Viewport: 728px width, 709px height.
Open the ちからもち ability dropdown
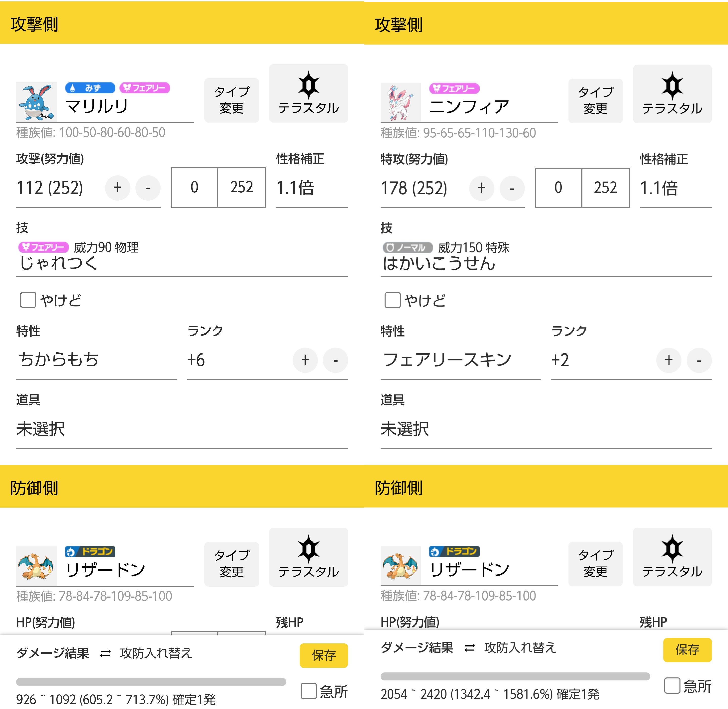point(96,360)
